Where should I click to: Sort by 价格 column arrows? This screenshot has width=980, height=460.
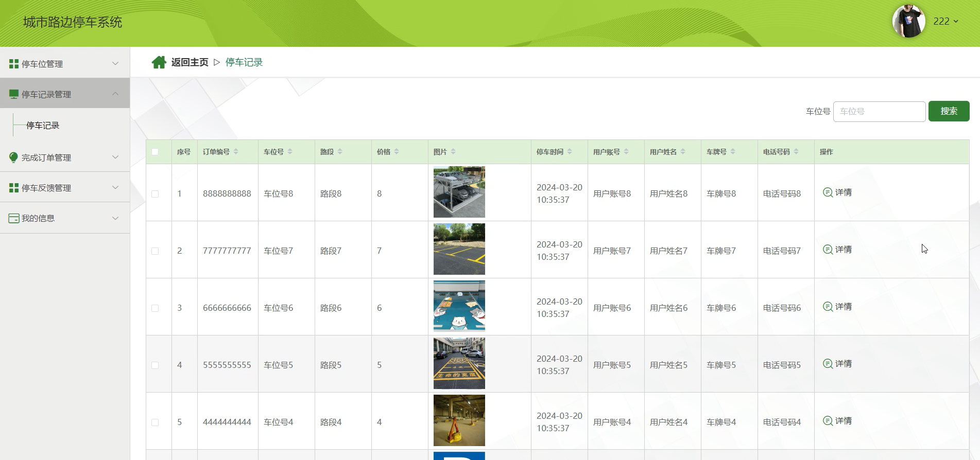pos(397,152)
